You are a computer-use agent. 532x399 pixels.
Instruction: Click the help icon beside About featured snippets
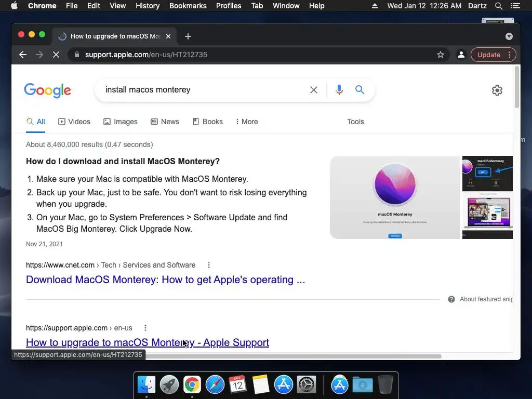pos(451,299)
